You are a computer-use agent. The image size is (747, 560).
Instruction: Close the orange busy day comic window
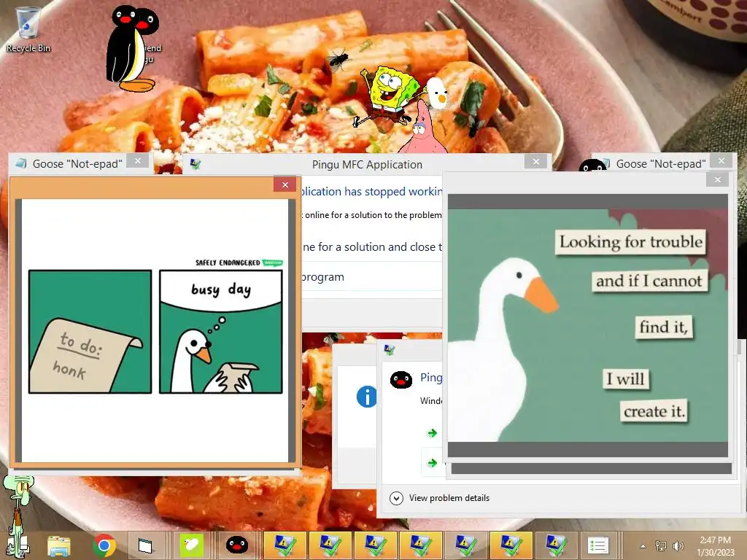(x=285, y=184)
